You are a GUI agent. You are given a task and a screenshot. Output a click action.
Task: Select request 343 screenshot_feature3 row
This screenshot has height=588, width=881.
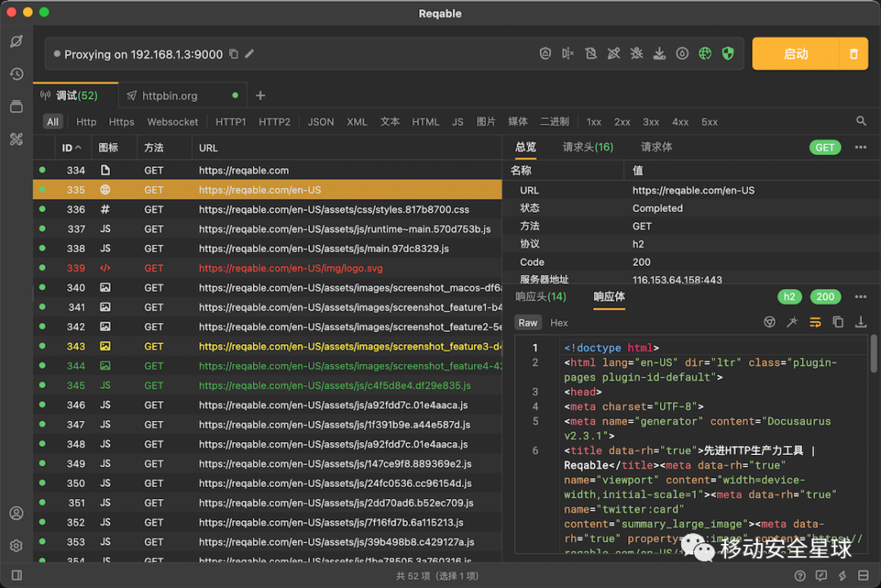(268, 347)
